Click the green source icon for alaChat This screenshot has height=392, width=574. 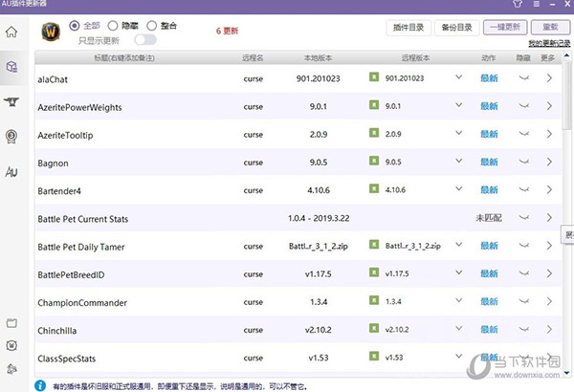[x=374, y=76]
